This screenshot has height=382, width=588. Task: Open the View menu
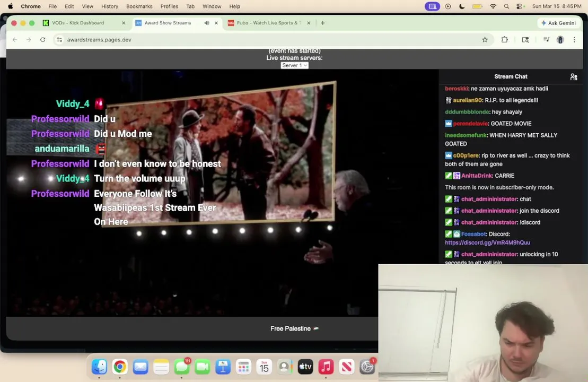coord(87,6)
